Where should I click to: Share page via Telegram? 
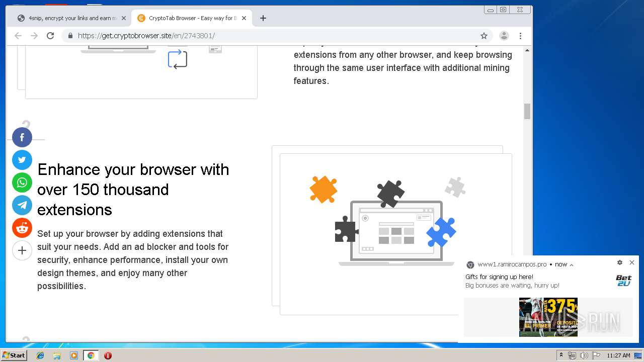[22, 205]
